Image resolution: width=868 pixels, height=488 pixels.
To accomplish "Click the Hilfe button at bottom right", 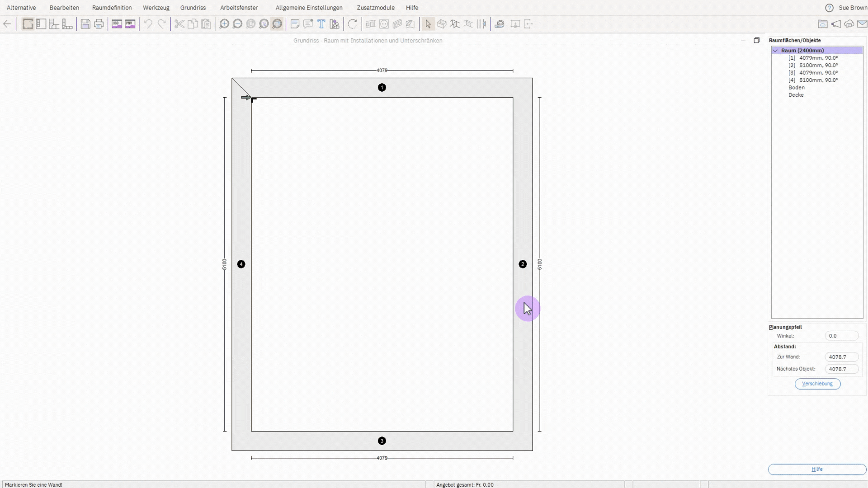I will pyautogui.click(x=817, y=469).
